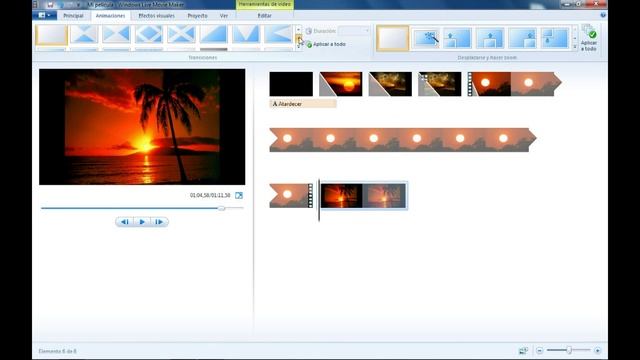Click the thumbnail size icon in status bar
The height and width of the screenshot is (360, 640).
[523, 351]
